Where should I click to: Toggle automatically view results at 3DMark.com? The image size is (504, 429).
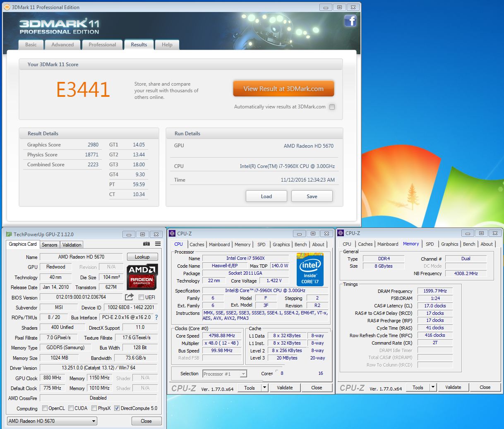click(332, 107)
